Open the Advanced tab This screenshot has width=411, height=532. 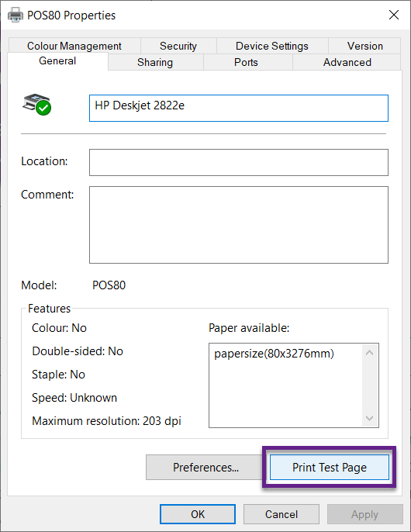pyautogui.click(x=347, y=62)
